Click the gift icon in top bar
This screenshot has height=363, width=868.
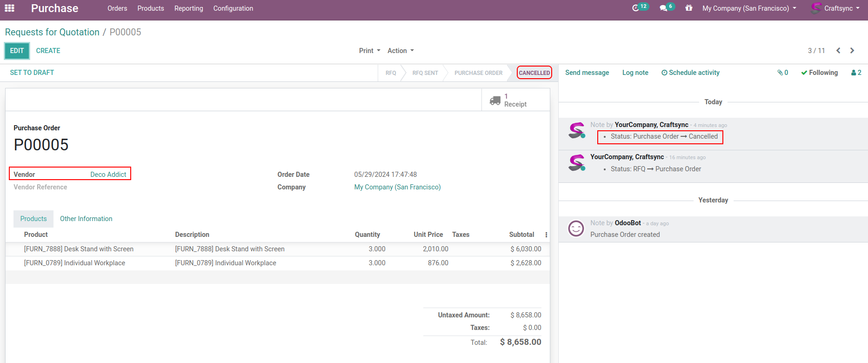[x=688, y=8]
